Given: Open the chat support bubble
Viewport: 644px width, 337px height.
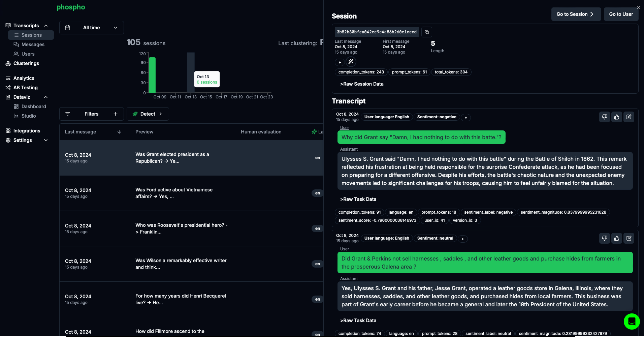Looking at the screenshot, I should tap(632, 321).
